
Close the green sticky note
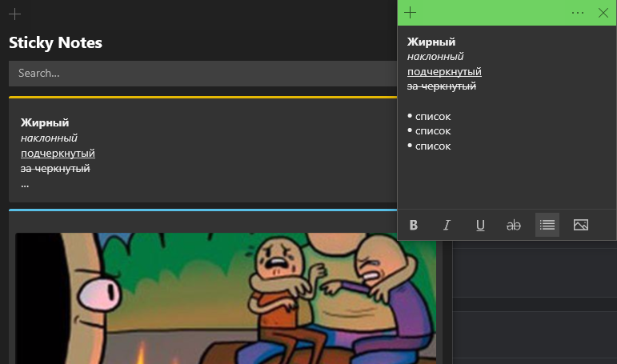[603, 13]
